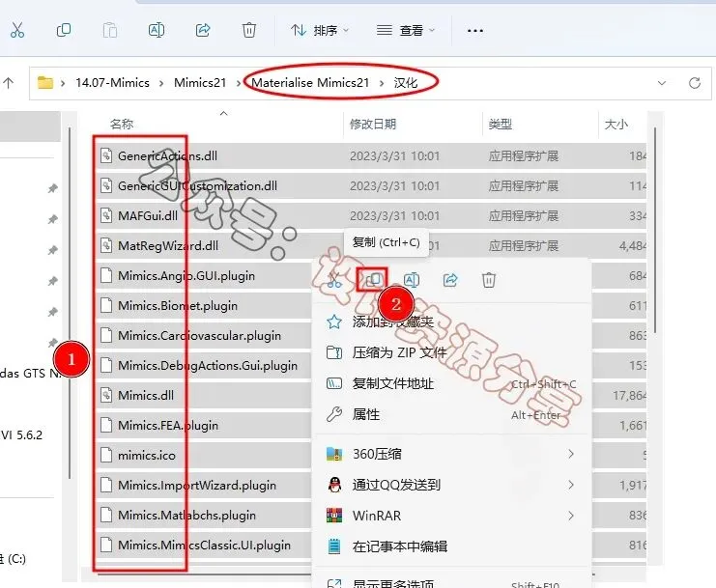Screen dimensions: 716x588
Task: Click the file list vertical scrollbar
Action: [655, 231]
